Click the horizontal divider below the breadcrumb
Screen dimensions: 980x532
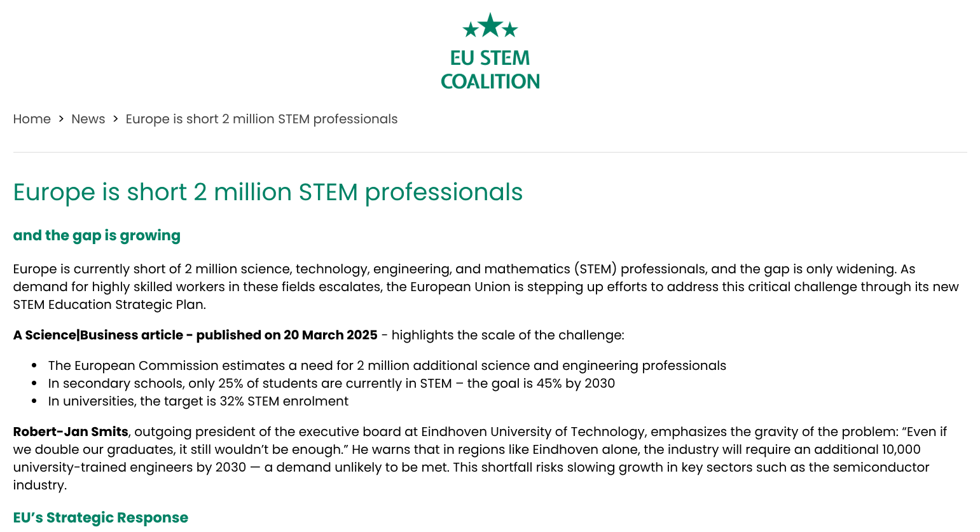[490, 153]
